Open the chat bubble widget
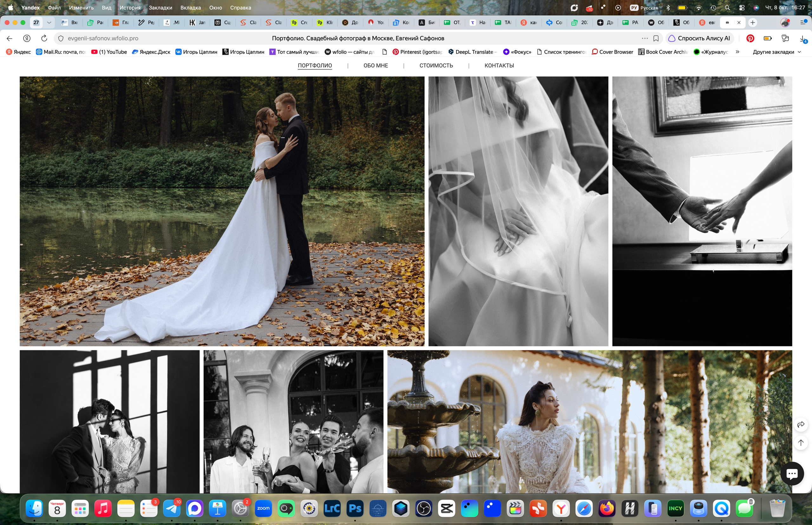 (792, 473)
